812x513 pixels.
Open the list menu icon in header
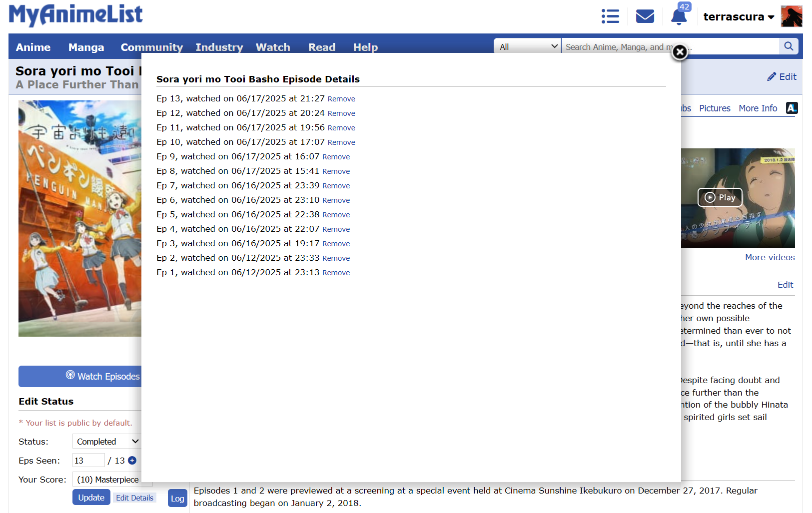click(610, 16)
